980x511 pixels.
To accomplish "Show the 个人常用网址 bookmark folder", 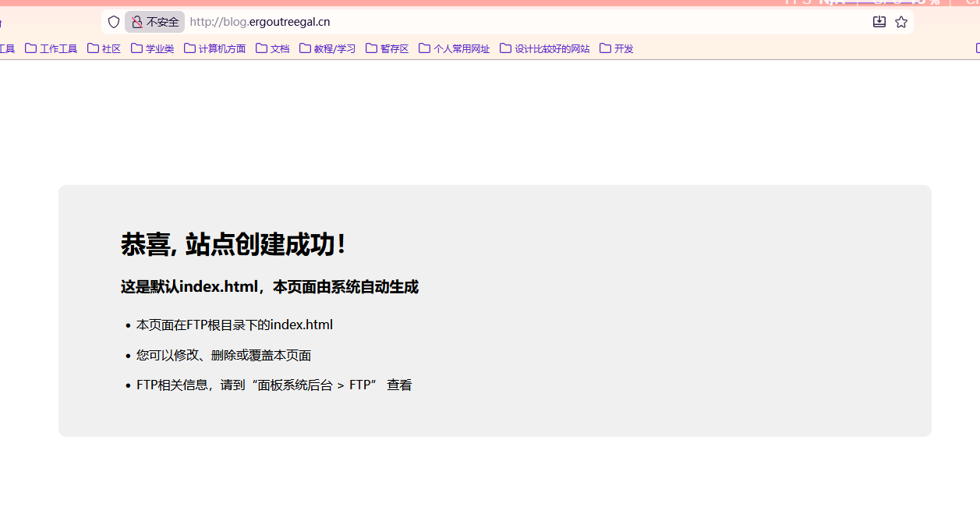I will pyautogui.click(x=455, y=48).
